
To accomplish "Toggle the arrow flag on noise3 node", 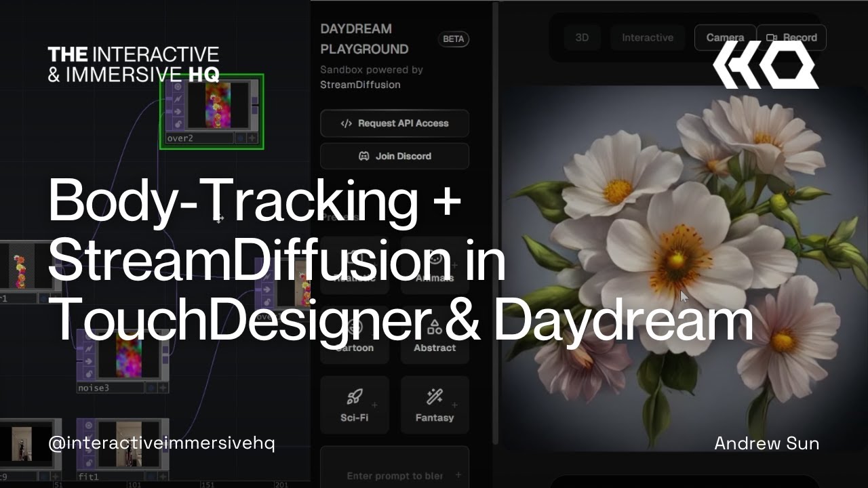I will point(89,361).
